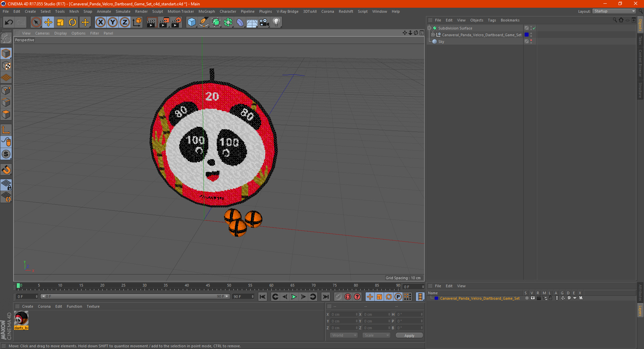The image size is (644, 349).
Task: Go to end of animation
Action: [x=325, y=297]
